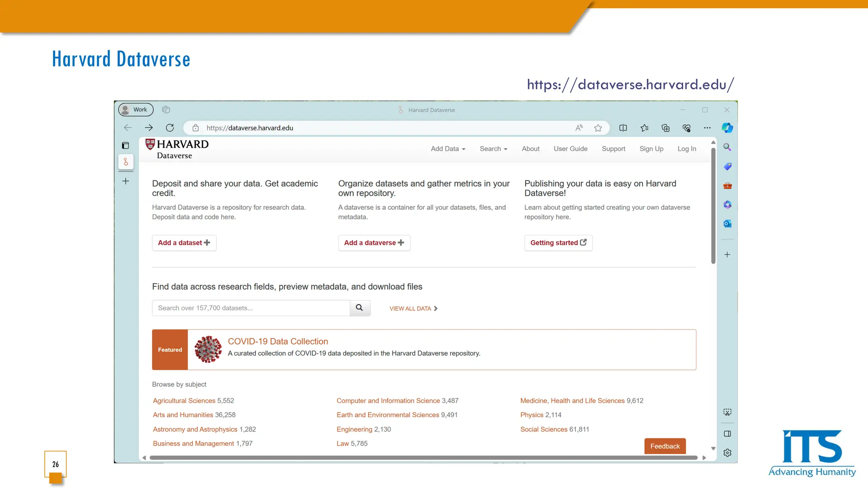
Task: Open the sidebar screenshot icon
Action: [x=727, y=412]
